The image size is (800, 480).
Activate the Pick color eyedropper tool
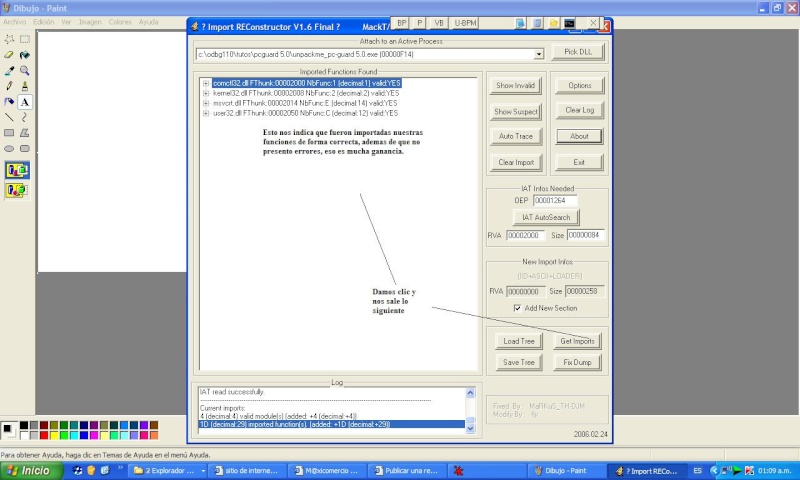tap(9, 71)
